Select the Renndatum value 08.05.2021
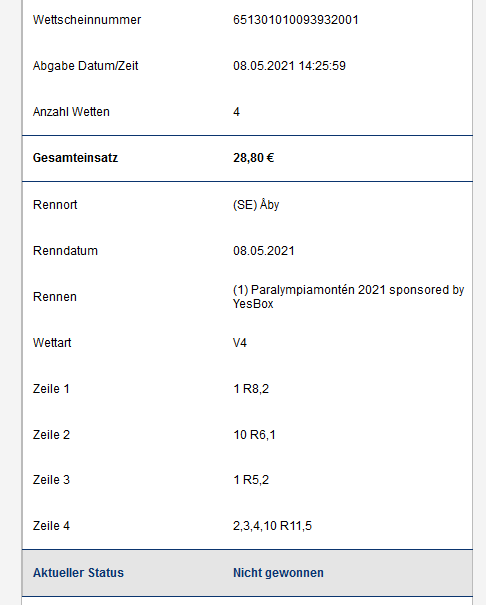Viewport: 486px width, 605px height. coord(263,251)
